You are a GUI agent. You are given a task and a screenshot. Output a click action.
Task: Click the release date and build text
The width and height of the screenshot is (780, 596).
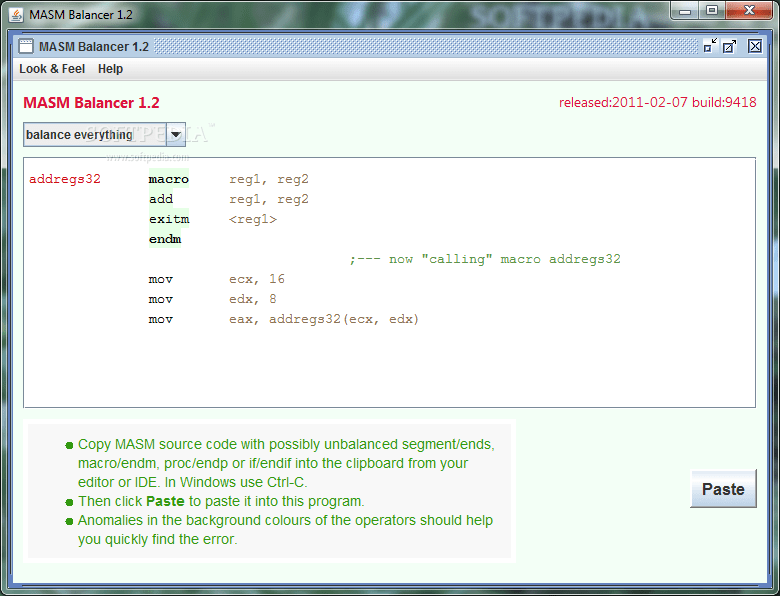(x=658, y=102)
